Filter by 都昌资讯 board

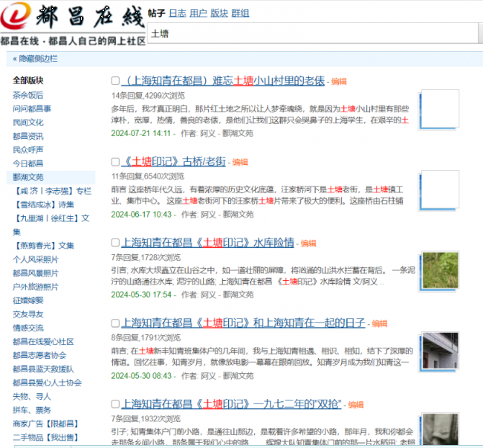(28, 136)
